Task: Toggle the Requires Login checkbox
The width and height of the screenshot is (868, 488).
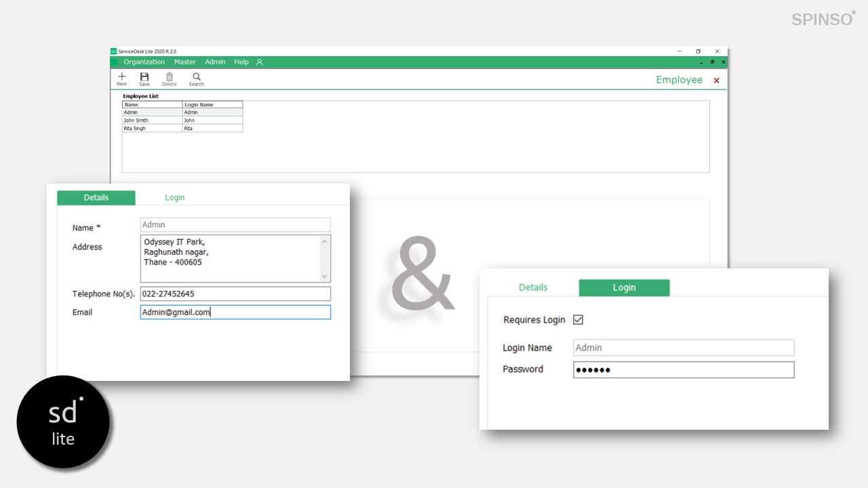Action: (x=578, y=320)
